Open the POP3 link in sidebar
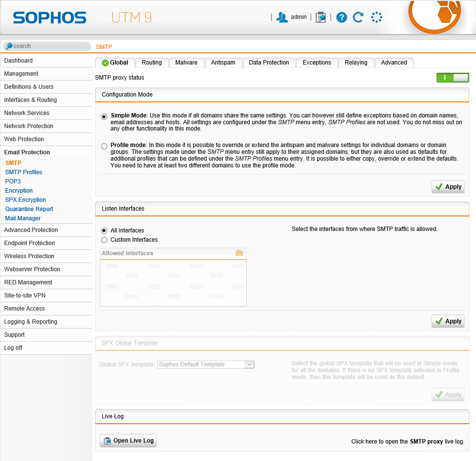476x461 pixels. pos(13,181)
